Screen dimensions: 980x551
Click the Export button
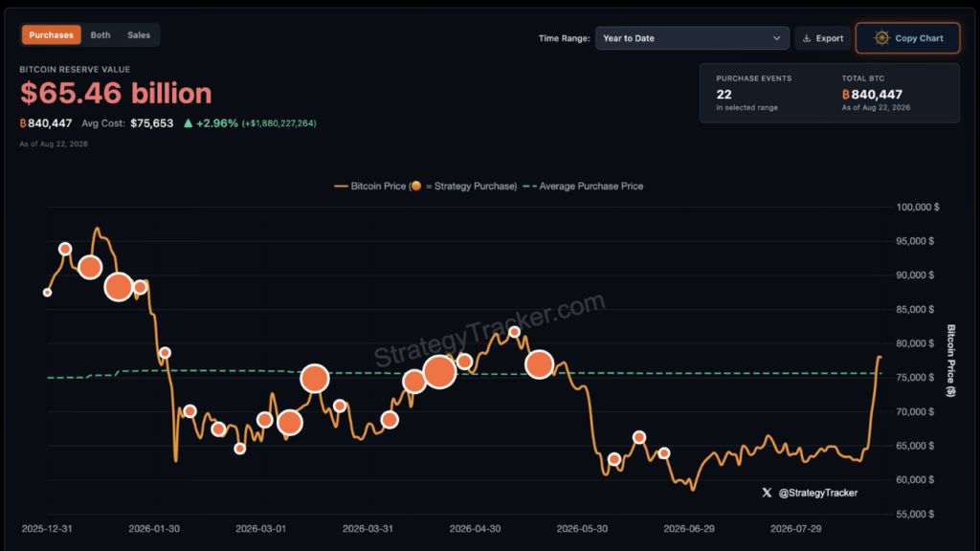click(x=822, y=38)
